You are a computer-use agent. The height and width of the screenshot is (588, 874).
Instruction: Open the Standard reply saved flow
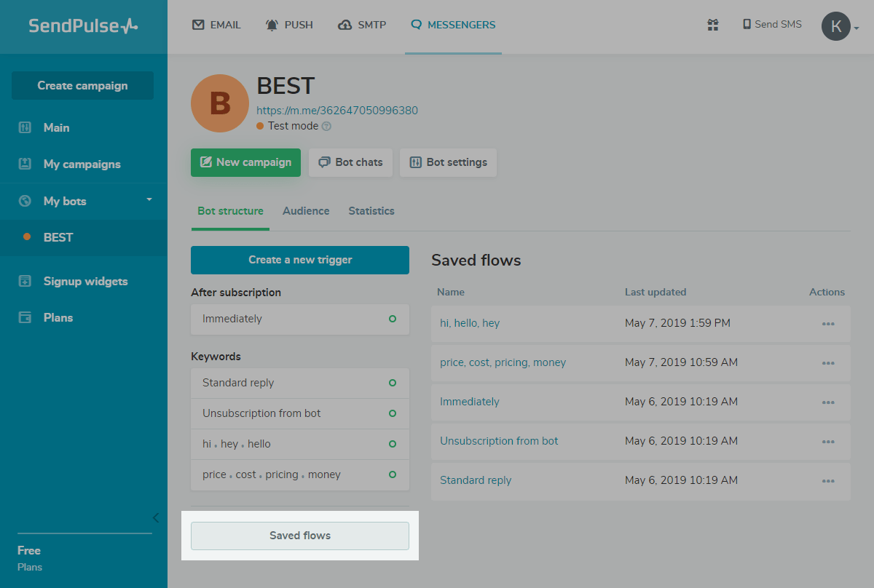476,480
